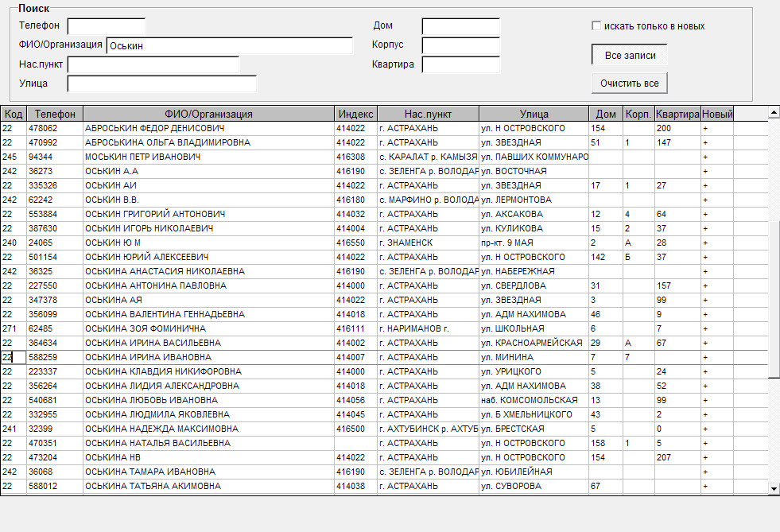Select row АБРОСЬКИНА ОЛЬГА ВЛАДИМИРОВНА
The width and height of the screenshot is (780, 532).
(384, 143)
